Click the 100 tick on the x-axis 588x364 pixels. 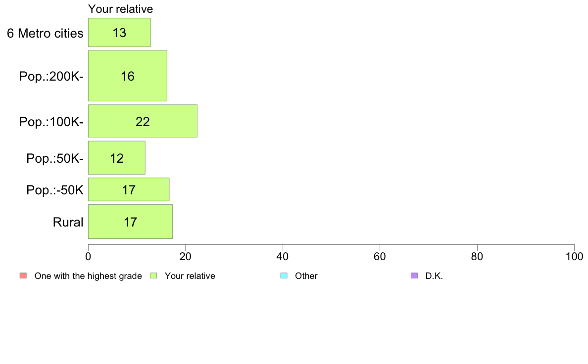pos(574,256)
